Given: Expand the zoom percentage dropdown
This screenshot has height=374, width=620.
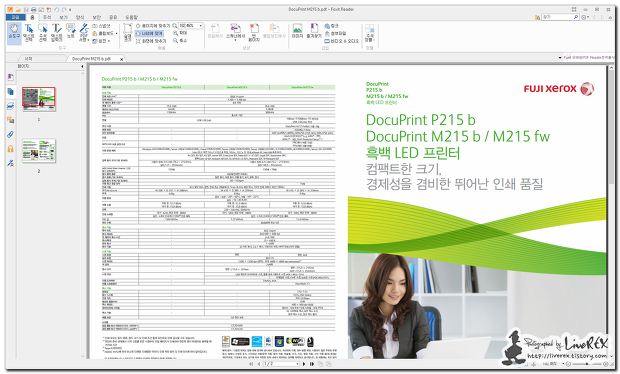Looking at the screenshot, I should click(x=201, y=26).
